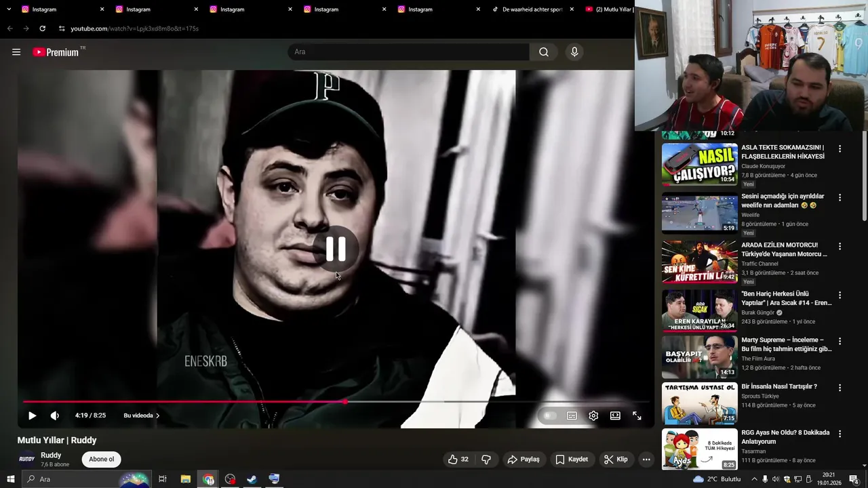
Task: Click the large pause overlay in the video
Action: coord(336,249)
